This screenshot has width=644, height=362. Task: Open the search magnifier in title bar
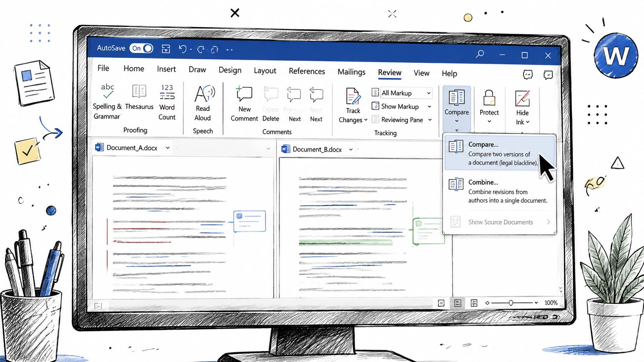point(480,54)
